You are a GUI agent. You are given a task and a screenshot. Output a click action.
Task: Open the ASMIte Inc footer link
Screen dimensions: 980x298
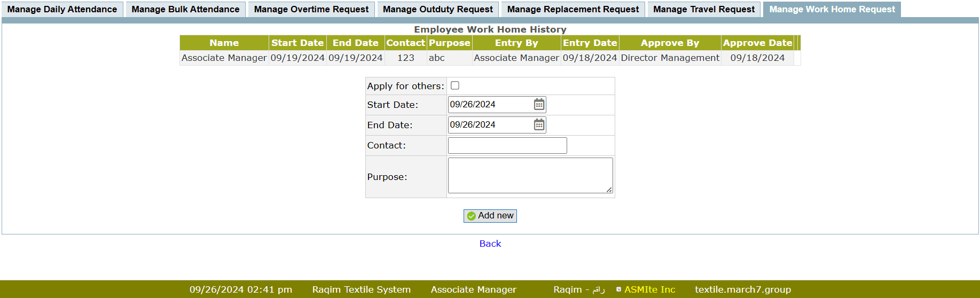tap(649, 289)
